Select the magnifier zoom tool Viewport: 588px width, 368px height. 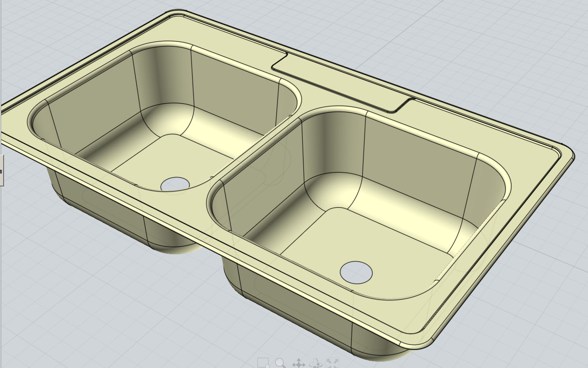[x=281, y=363]
